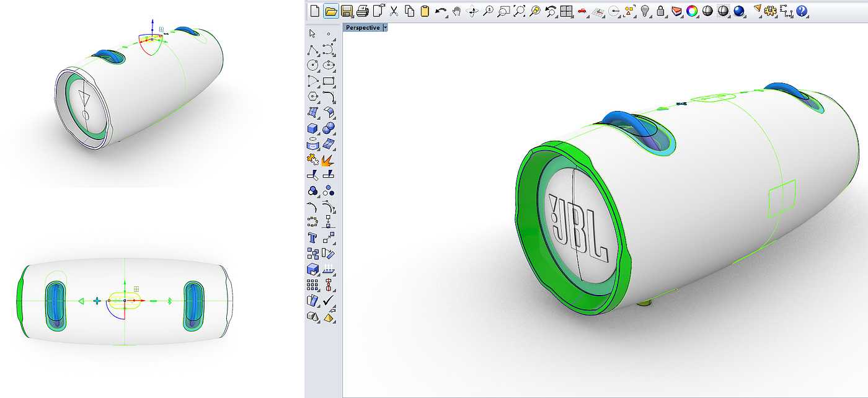868x398 pixels.
Task: Switch to Shaded viewport sphere icon
Action: pos(707,11)
